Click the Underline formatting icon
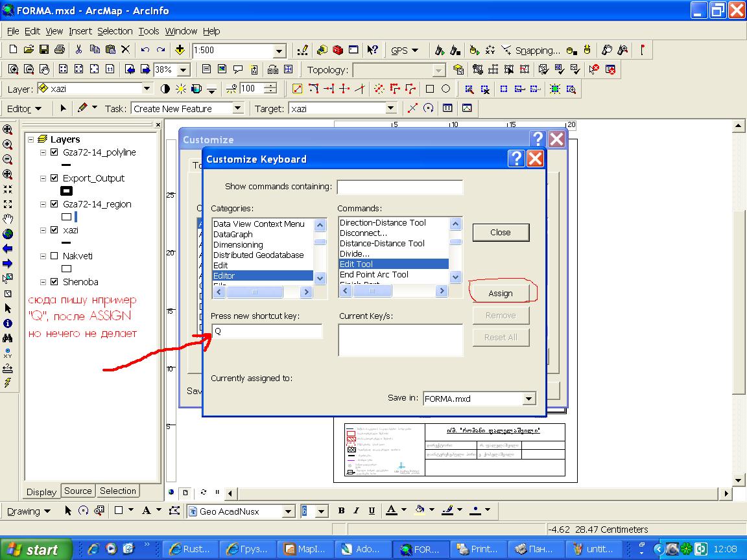The image size is (747, 560). click(372, 511)
